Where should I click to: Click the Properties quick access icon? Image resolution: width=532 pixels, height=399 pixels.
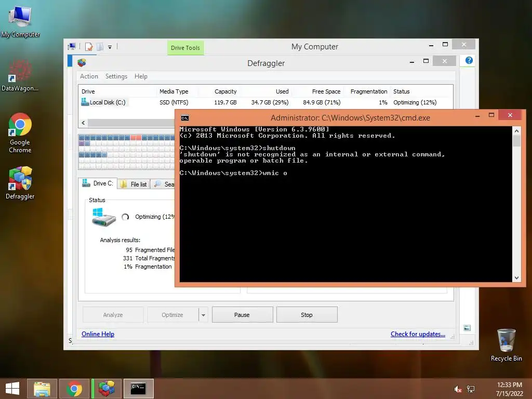coord(89,47)
